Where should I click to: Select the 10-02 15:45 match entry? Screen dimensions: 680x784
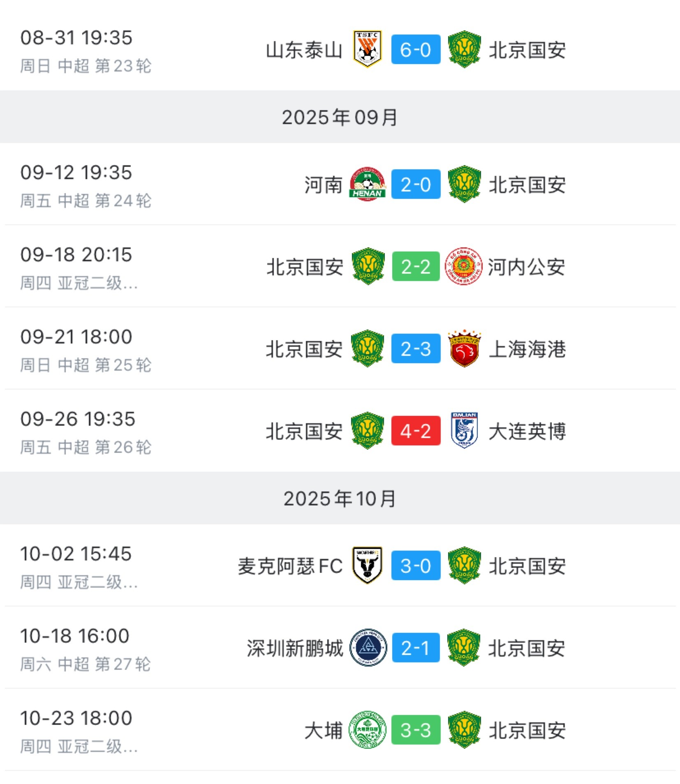(76, 554)
